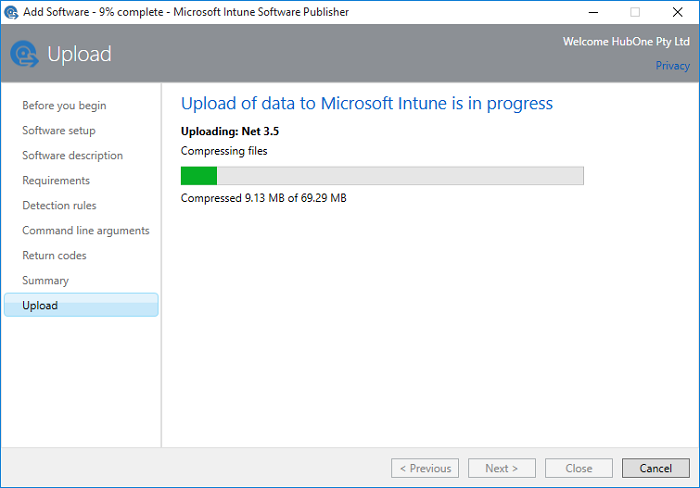The height and width of the screenshot is (488, 700).
Task: Select the highlighted Upload step
Action: point(81,305)
